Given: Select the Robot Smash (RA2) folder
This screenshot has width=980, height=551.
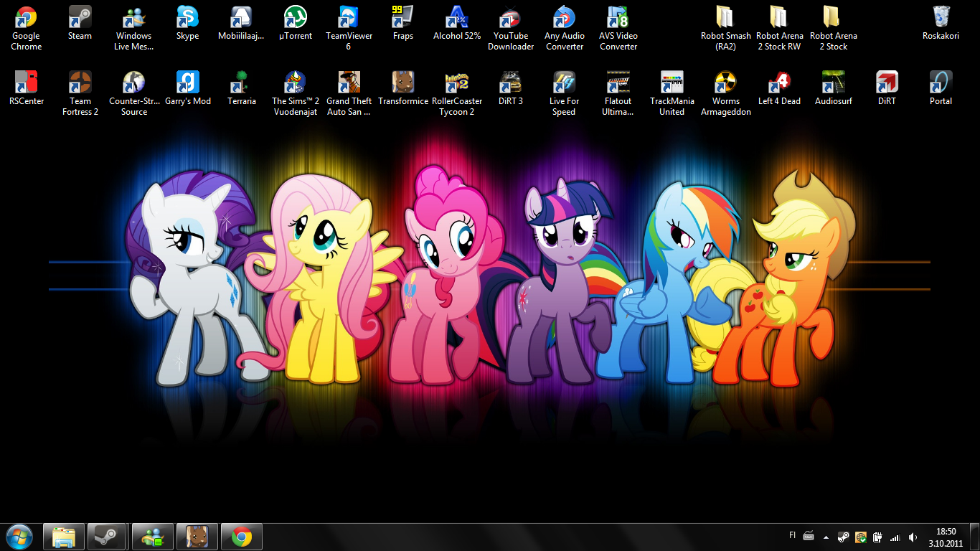Looking at the screenshot, I should pos(726,29).
